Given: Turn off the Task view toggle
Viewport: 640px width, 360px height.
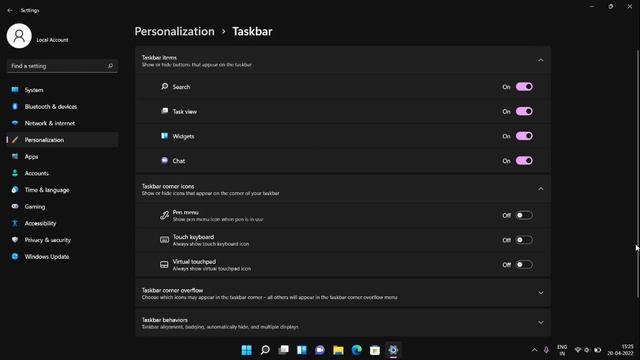Looking at the screenshot, I should (524, 111).
